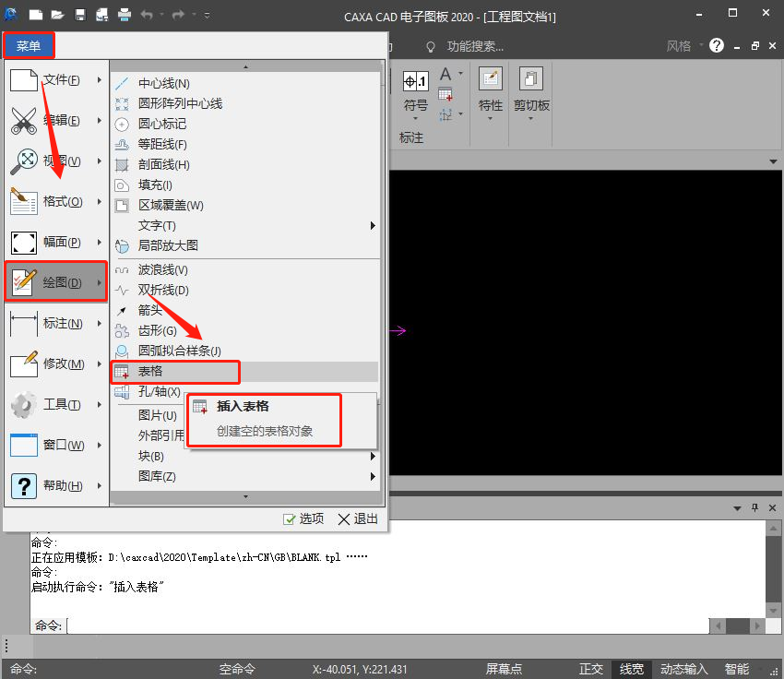Click the Redo arrow icon

[178, 15]
